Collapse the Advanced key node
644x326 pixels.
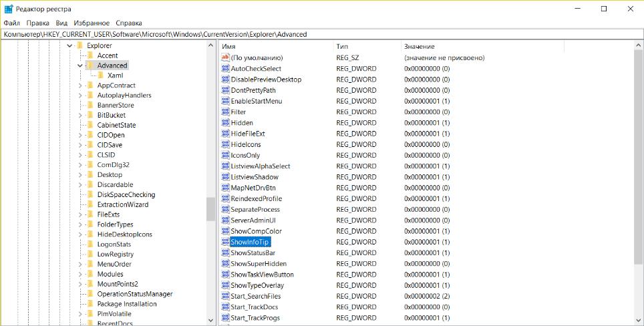point(80,65)
